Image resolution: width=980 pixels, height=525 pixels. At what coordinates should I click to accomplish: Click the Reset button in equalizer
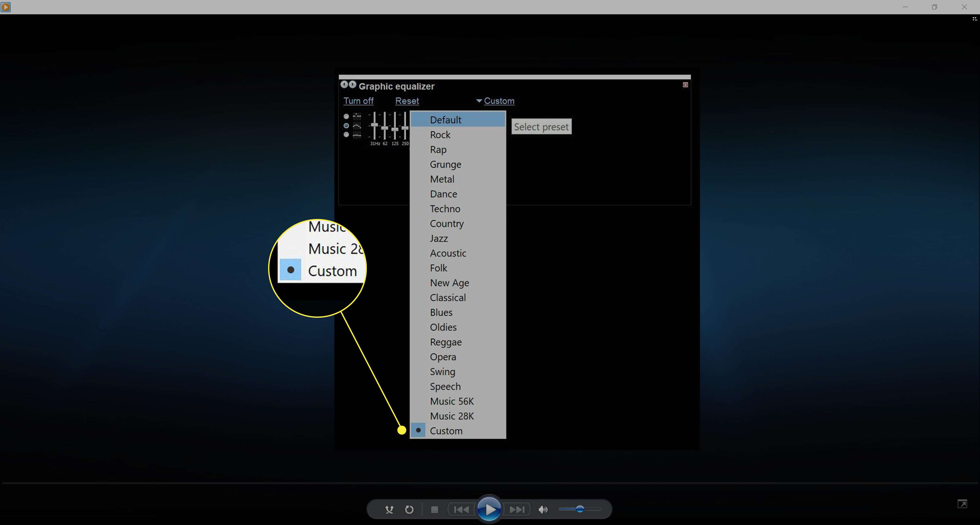pyautogui.click(x=406, y=100)
